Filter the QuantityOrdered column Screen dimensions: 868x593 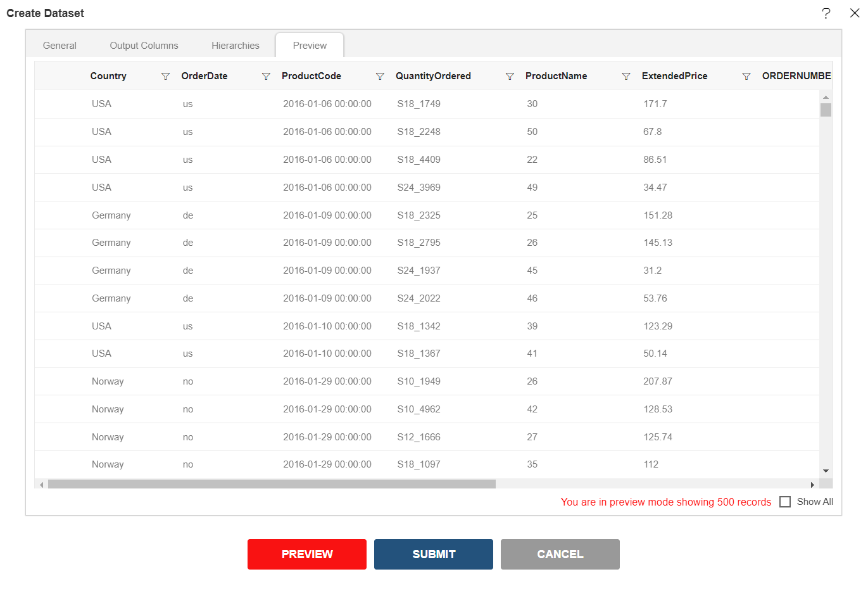coord(510,76)
